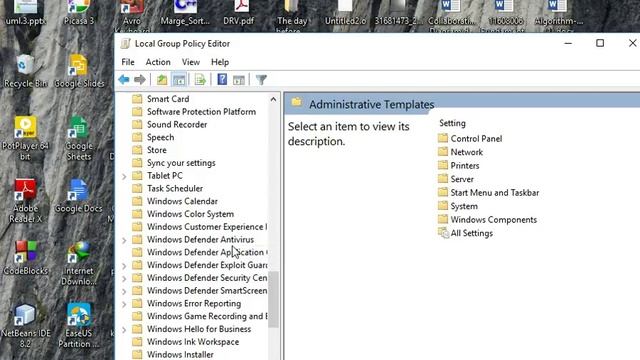Expand Windows Defender SmartScreen node

[124, 291]
